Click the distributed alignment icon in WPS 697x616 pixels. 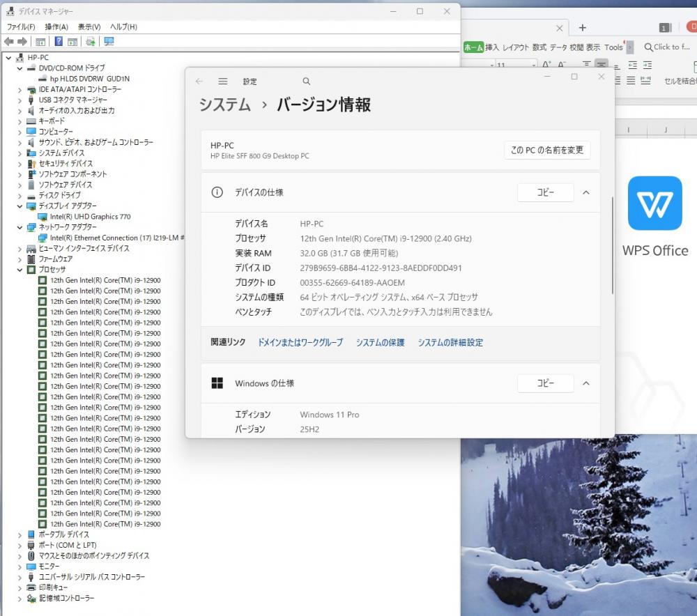[645, 80]
